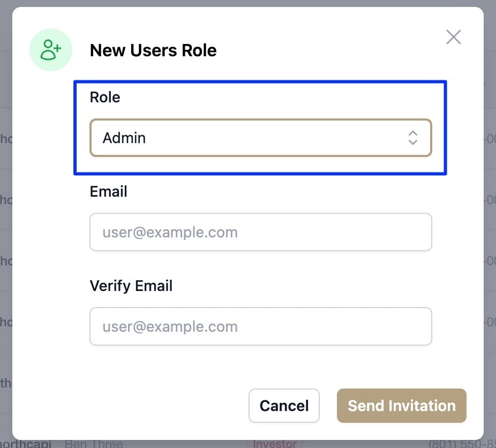Click the Role field label
Viewport: 496px width, 448px height.
(x=105, y=97)
